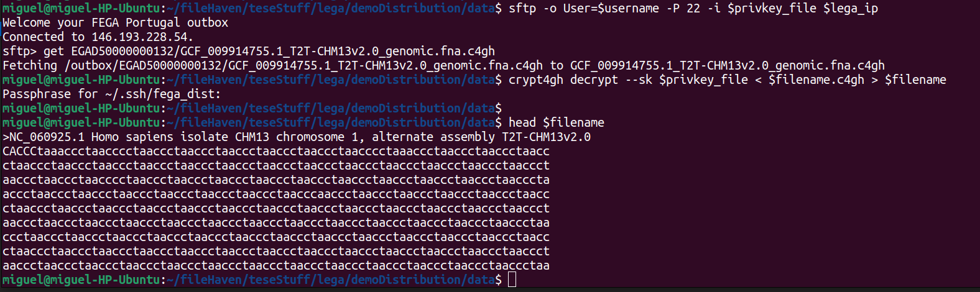Image resolution: width=980 pixels, height=292 pixels.
Task: Click the "head $filename" command
Action: 556,123
